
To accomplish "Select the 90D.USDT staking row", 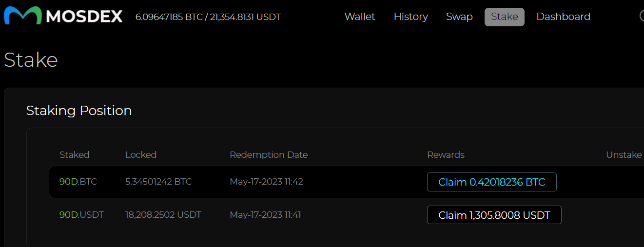I will click(346, 214).
